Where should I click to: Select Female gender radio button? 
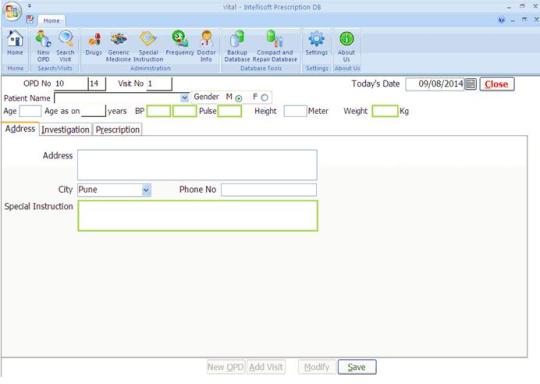pos(264,97)
